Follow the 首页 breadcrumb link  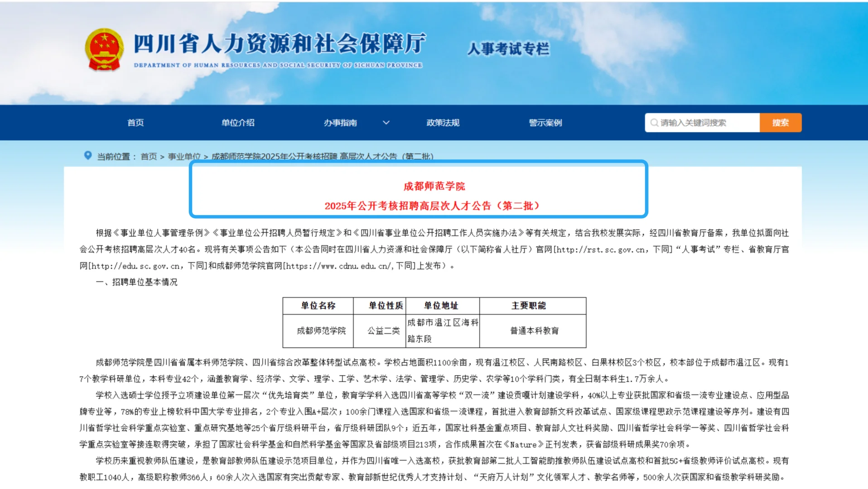(149, 157)
